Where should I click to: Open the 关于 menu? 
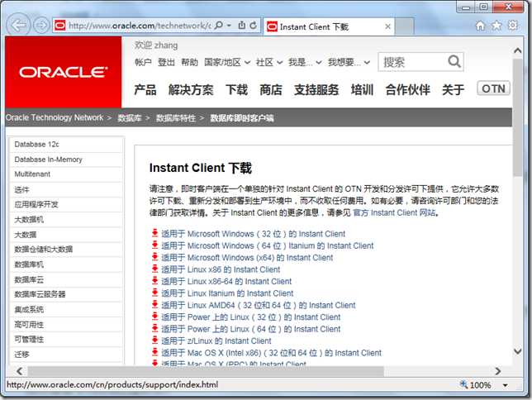click(x=453, y=89)
